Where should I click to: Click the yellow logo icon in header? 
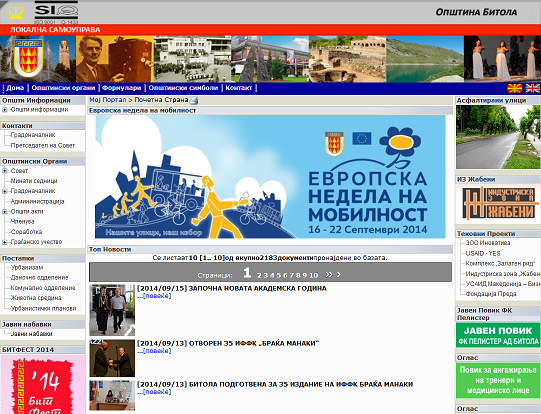(x=16, y=13)
